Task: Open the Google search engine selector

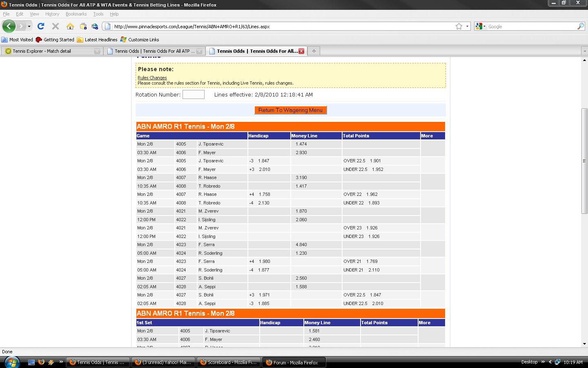Action: point(481,26)
